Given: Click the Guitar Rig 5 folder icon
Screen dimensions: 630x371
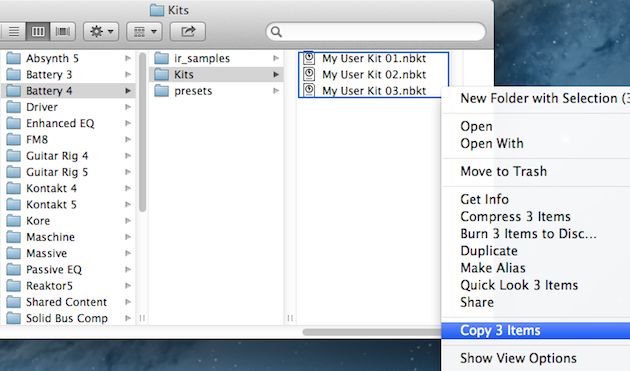Looking at the screenshot, I should coord(14,172).
